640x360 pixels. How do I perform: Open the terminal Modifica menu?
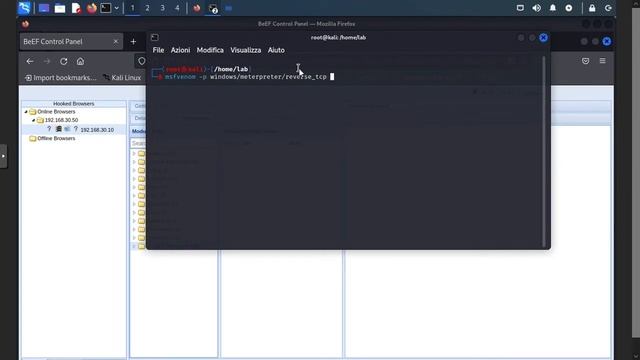click(210, 50)
